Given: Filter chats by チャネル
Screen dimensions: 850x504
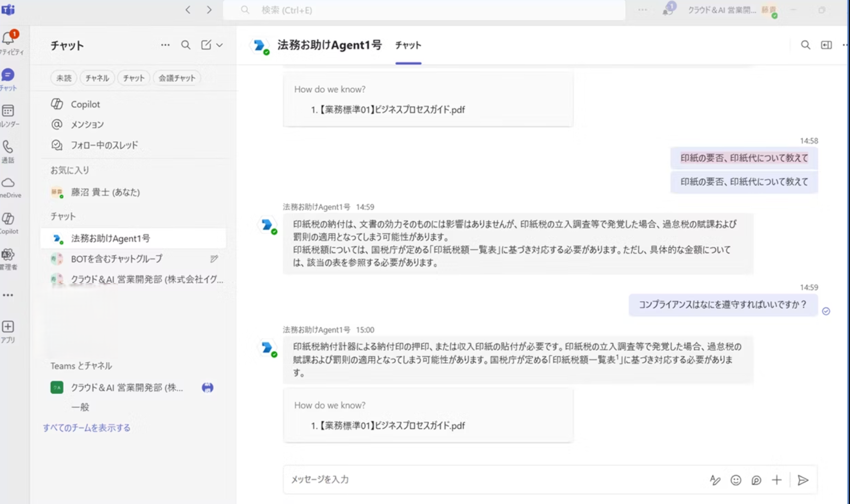Looking at the screenshot, I should point(97,78).
